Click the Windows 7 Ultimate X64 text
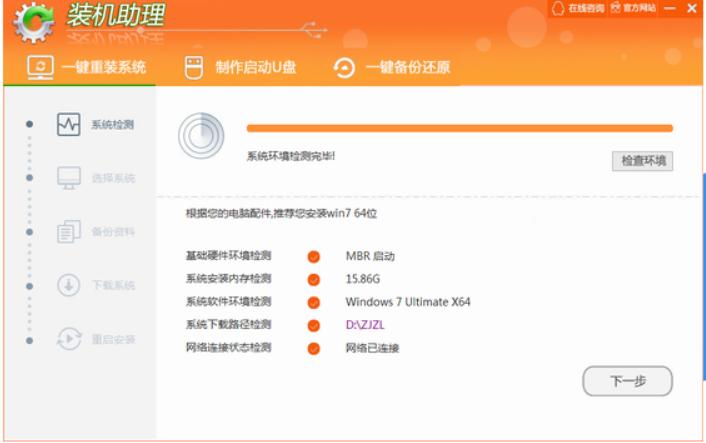706x443 pixels. click(408, 302)
